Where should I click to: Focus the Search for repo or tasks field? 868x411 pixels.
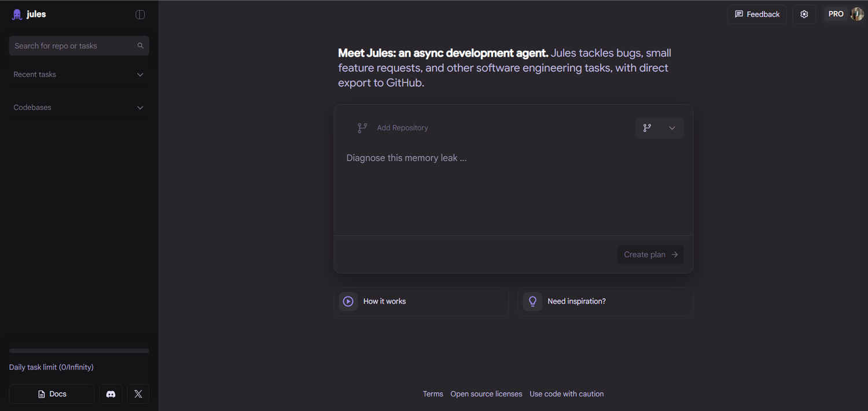coord(72,46)
